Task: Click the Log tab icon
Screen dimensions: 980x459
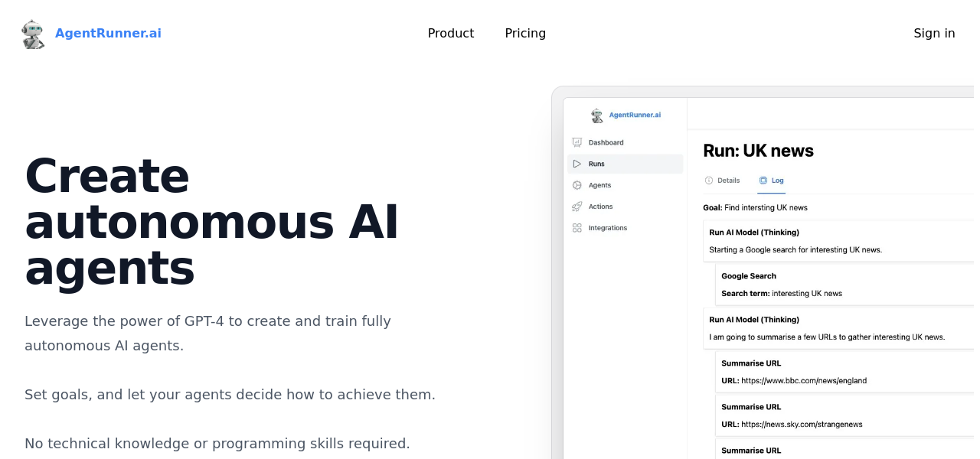Action: pos(763,181)
